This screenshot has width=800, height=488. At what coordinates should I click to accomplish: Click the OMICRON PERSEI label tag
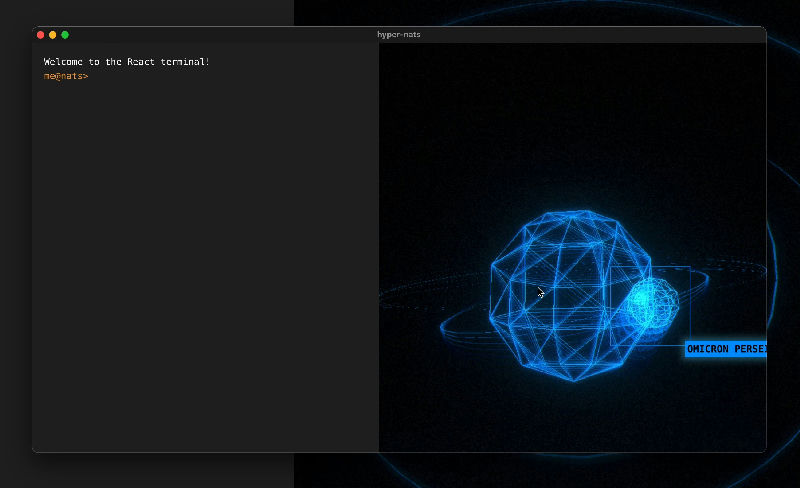click(x=726, y=349)
